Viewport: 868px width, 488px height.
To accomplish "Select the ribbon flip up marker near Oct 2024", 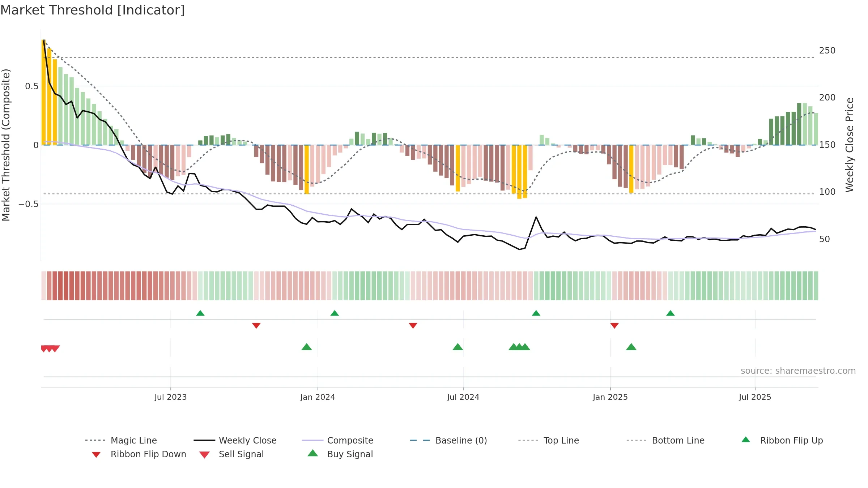I will tap(536, 313).
